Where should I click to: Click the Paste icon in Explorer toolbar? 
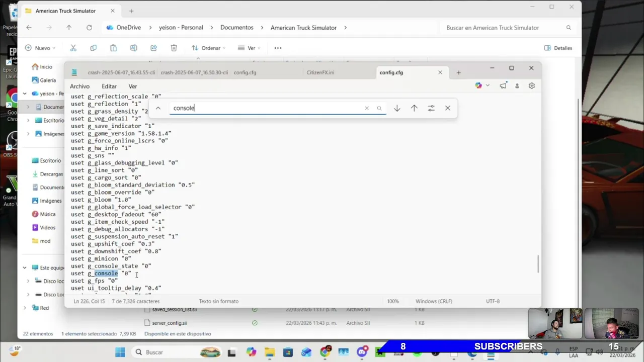point(113,48)
